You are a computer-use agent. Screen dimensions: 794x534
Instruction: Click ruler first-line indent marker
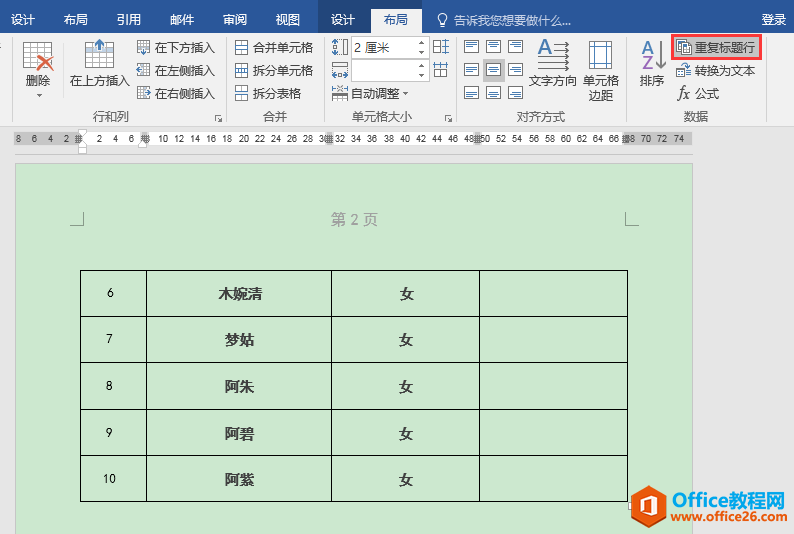(x=83, y=134)
